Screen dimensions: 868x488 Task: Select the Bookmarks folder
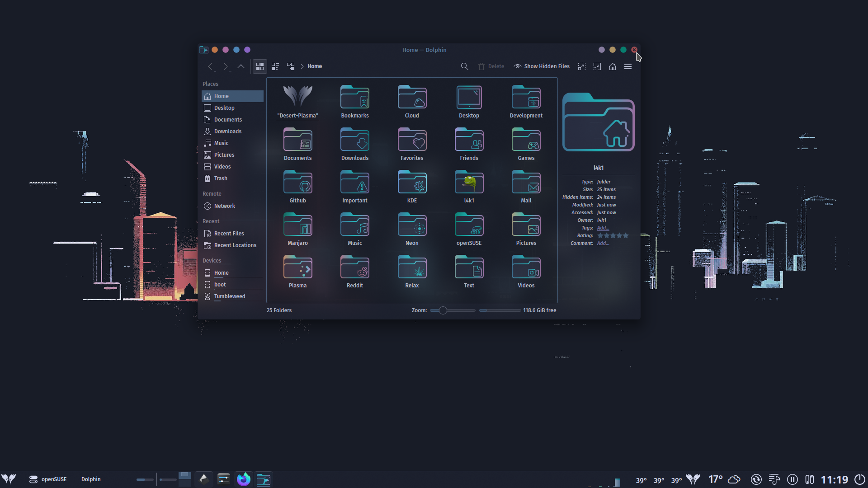point(355,102)
